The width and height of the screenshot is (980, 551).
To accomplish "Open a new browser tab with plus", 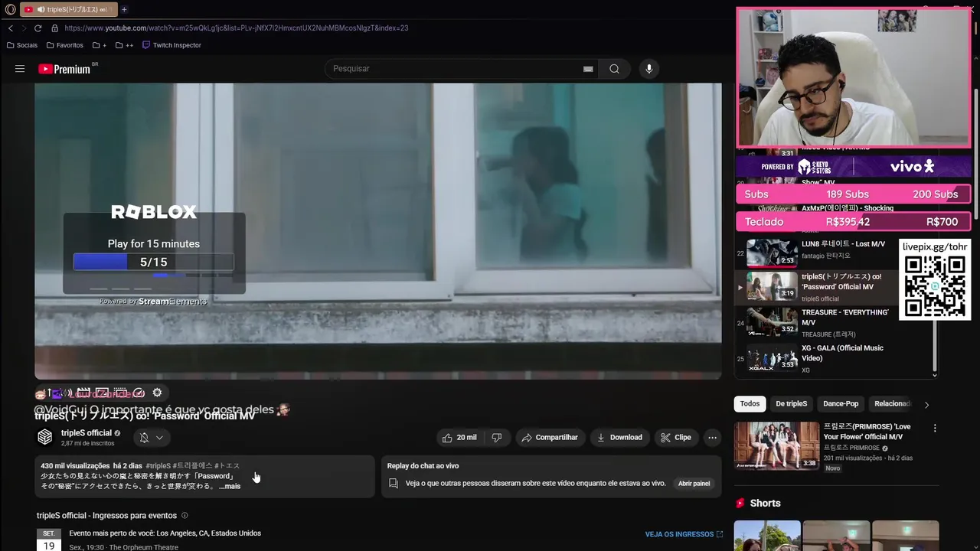I will [x=124, y=9].
